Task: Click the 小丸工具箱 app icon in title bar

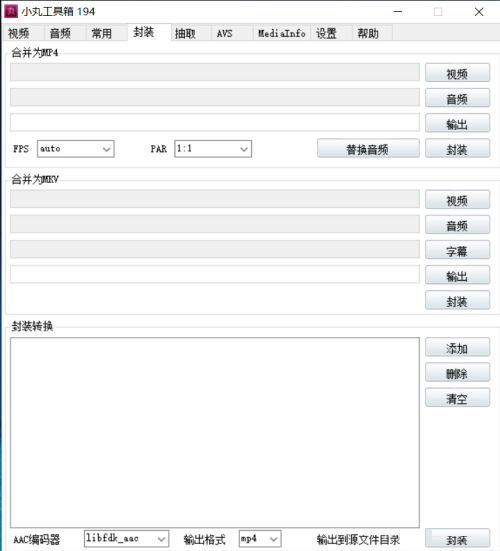Action: pos(11,11)
